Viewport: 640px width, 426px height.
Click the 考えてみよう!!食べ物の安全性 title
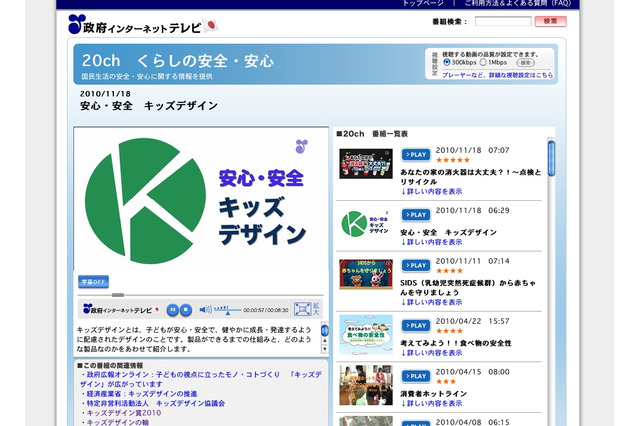pyautogui.click(x=456, y=343)
